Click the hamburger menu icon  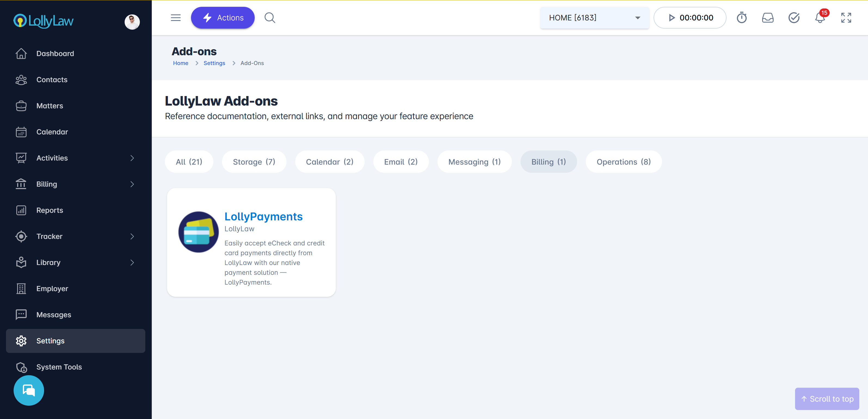tap(176, 17)
